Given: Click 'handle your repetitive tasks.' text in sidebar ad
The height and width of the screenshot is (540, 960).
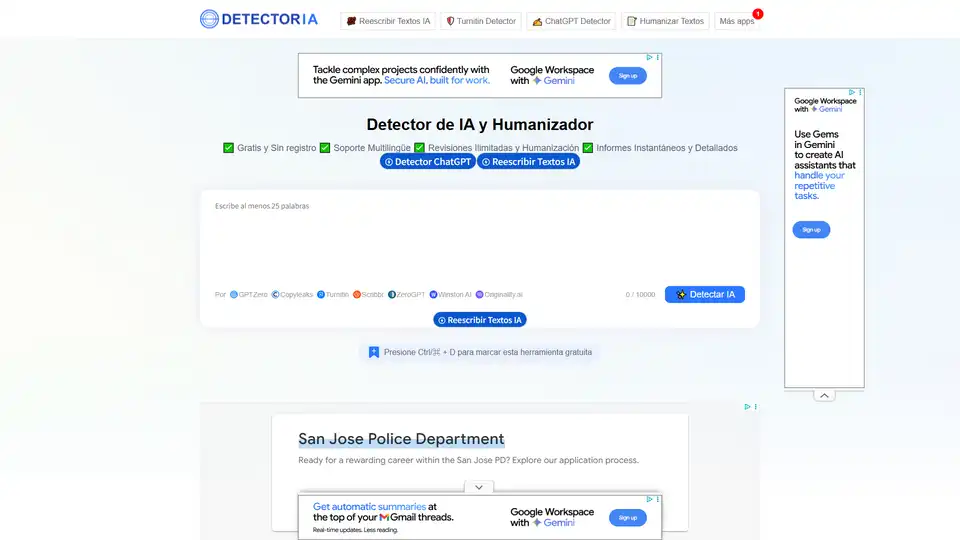Looking at the screenshot, I should (819, 186).
